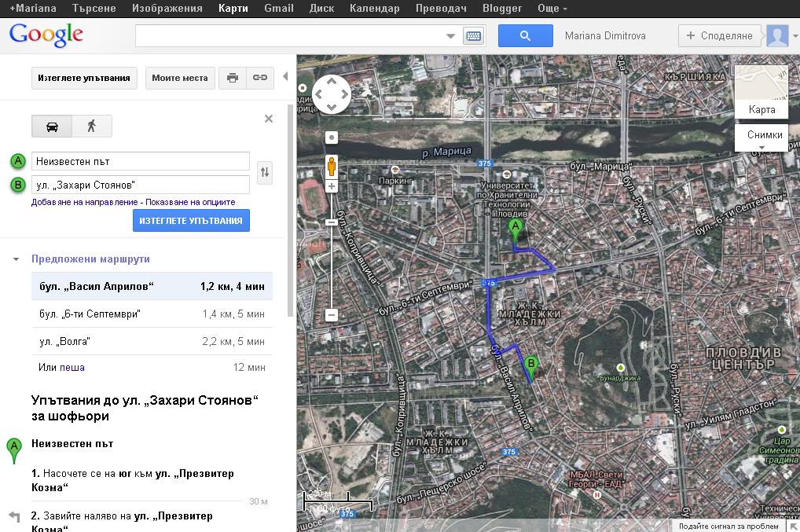Collapse the Предложени маршрути section

pos(17,259)
